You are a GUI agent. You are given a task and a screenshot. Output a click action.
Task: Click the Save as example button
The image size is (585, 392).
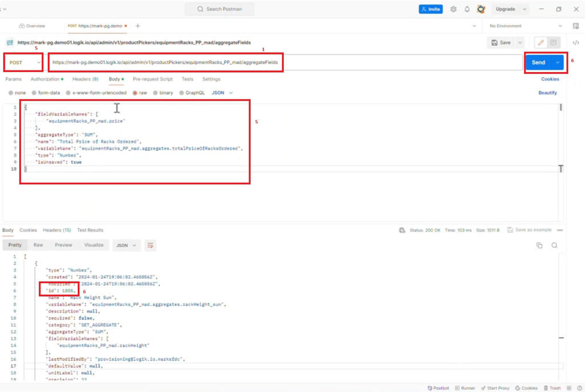point(530,230)
